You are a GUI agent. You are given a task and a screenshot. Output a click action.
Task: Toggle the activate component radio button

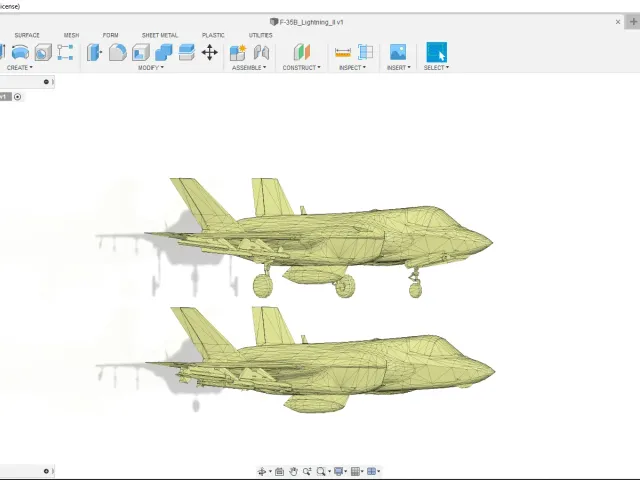pyautogui.click(x=17, y=97)
